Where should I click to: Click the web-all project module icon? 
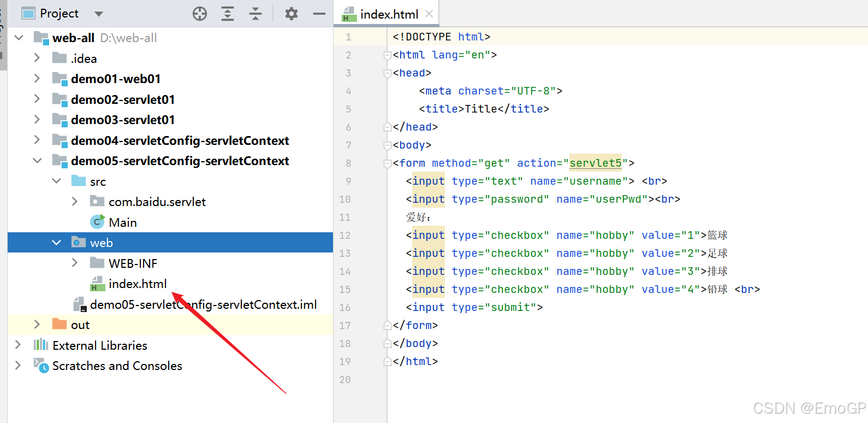[x=41, y=38]
